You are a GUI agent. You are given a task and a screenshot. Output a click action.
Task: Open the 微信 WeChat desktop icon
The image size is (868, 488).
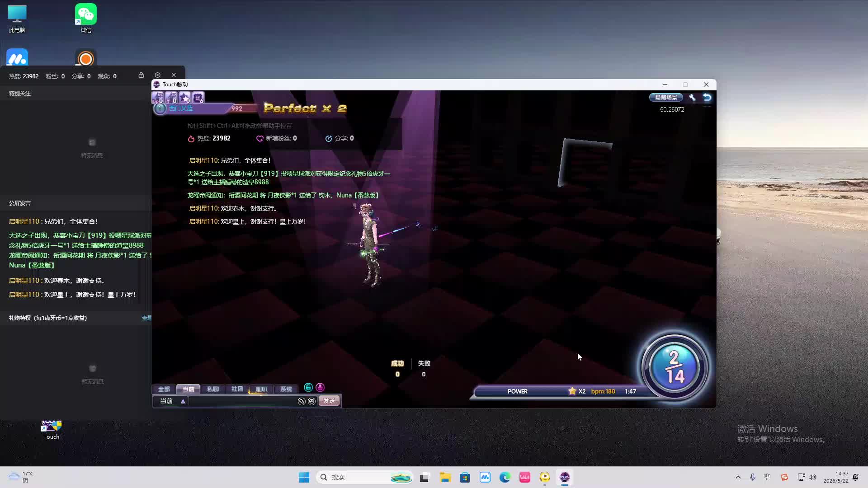click(x=86, y=19)
